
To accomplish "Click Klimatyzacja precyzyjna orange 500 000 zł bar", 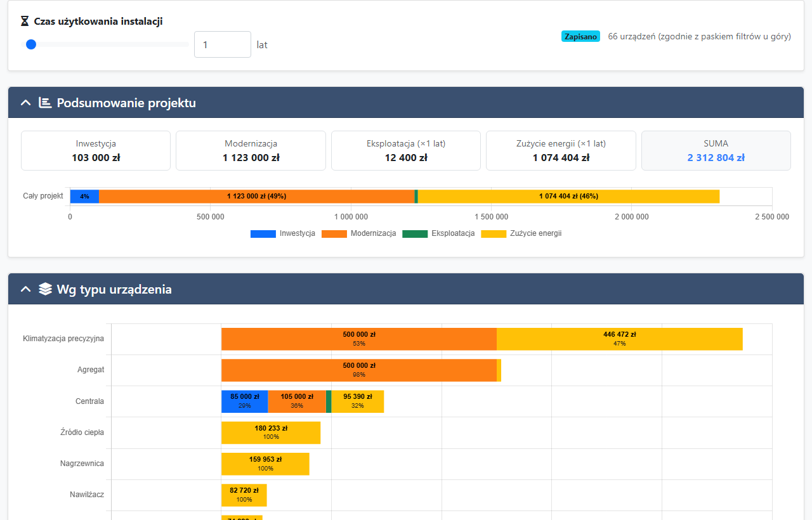I will tap(359, 339).
